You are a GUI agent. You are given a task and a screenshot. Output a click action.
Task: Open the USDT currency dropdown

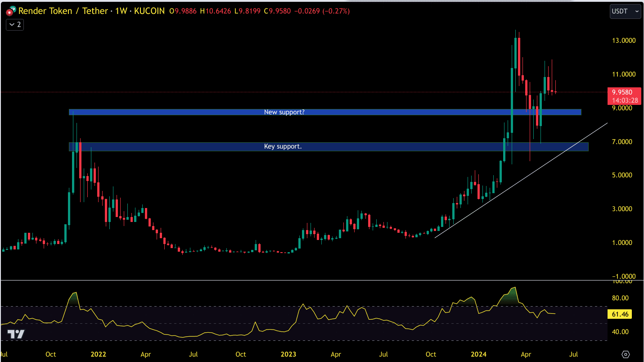625,11
